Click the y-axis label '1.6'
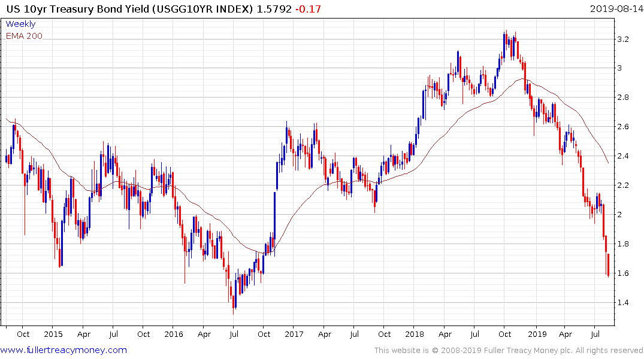The height and width of the screenshot is (359, 644). pos(623,273)
